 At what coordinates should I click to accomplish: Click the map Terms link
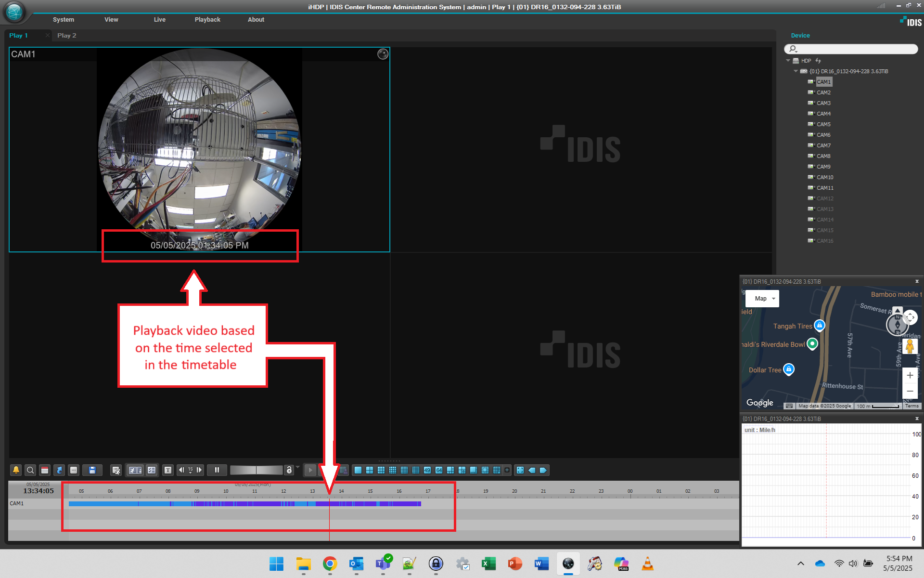[x=911, y=406]
